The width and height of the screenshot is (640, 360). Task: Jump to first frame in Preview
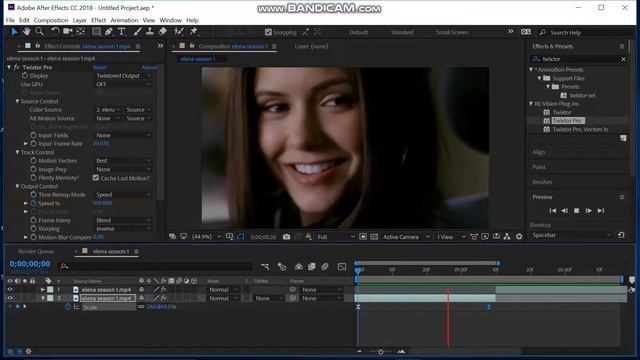tap(552, 211)
